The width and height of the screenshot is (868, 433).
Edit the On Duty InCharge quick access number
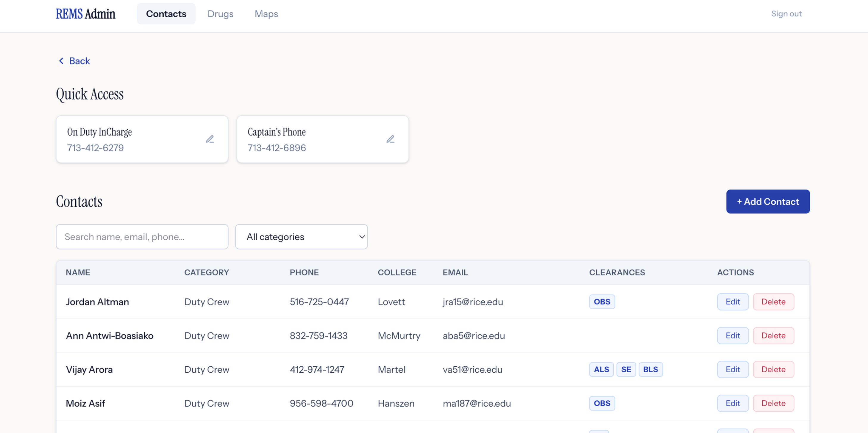[210, 139]
